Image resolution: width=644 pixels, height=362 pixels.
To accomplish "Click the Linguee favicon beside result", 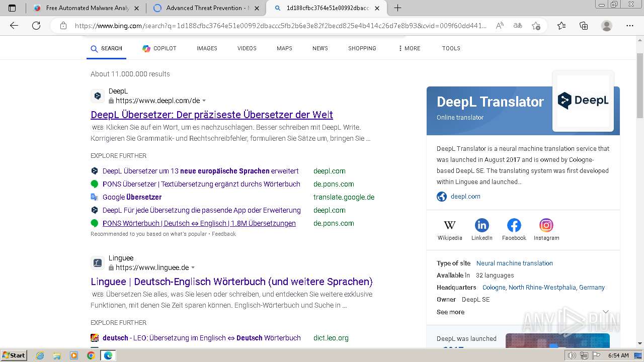I will (98, 263).
